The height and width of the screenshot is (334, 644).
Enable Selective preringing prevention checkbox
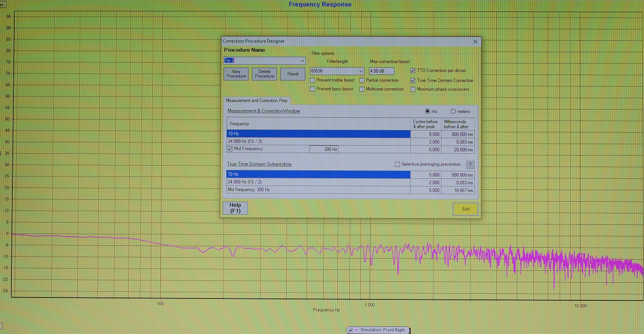tap(398, 165)
